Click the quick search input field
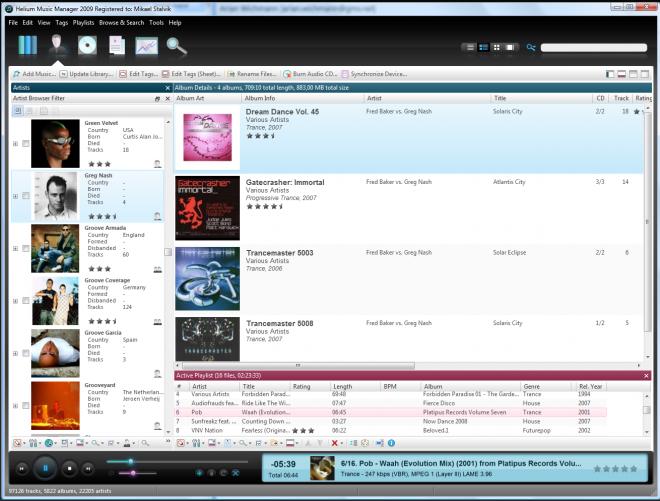 [x=593, y=48]
